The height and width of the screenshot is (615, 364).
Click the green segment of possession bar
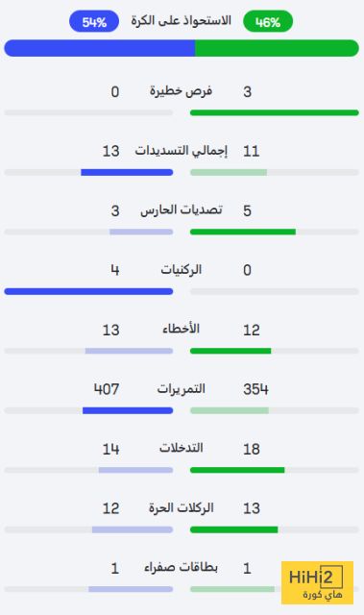click(277, 48)
